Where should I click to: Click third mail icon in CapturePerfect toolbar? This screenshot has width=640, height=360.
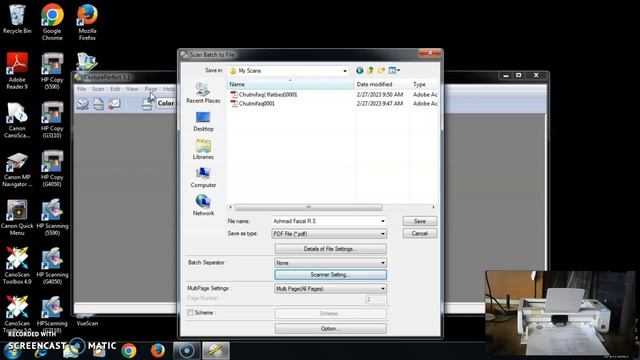(x=115, y=104)
